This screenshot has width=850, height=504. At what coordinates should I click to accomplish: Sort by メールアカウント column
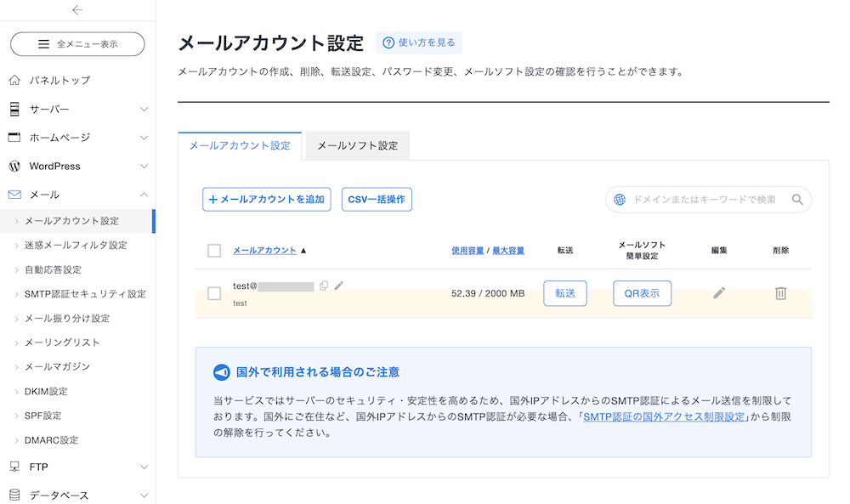coord(264,251)
